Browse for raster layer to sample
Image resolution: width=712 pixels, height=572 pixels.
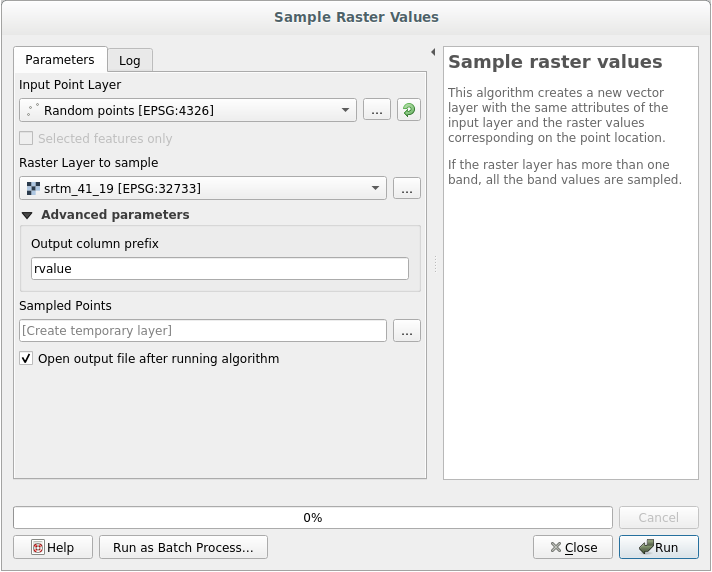click(407, 187)
